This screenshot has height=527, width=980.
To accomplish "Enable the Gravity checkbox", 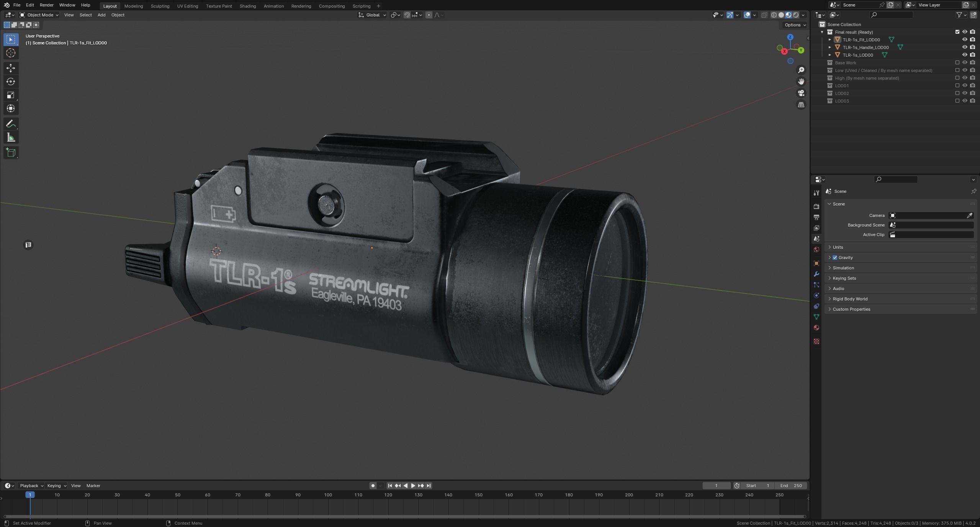I will click(835, 258).
